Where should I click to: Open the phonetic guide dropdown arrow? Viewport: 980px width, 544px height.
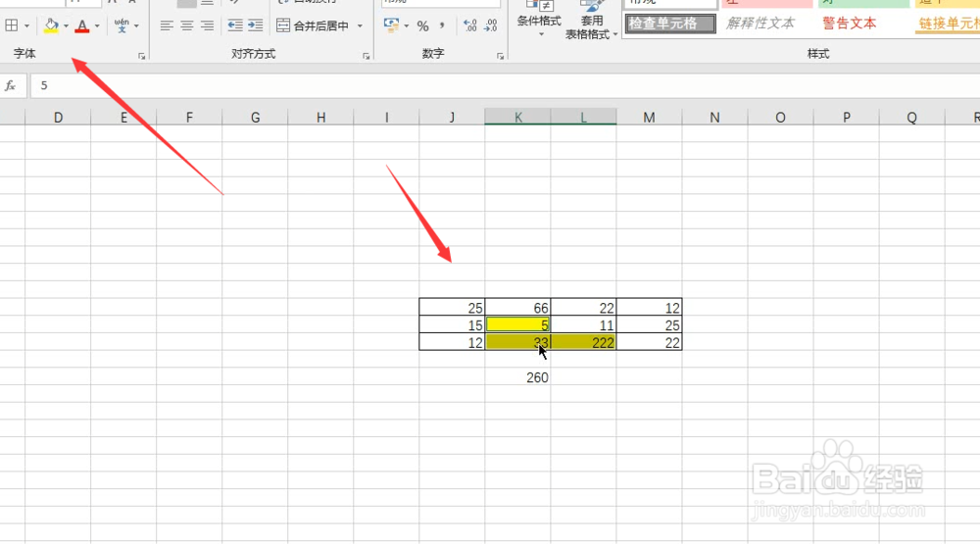coord(137,26)
